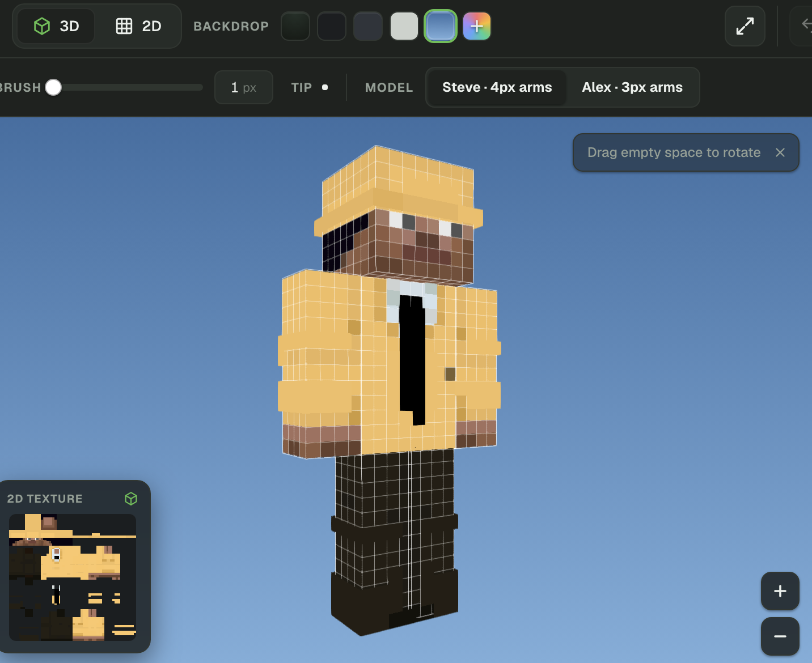Select the light gray backdrop swatch

(x=404, y=26)
